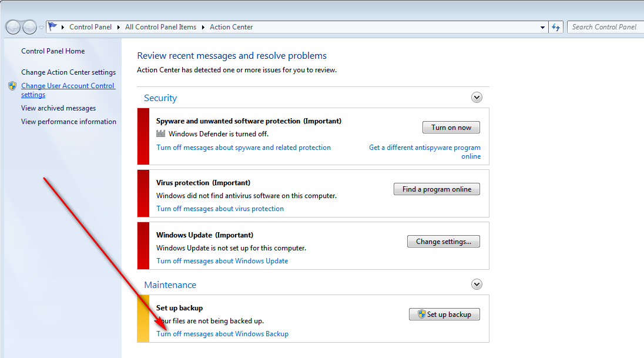
Task: Click the Set up backup button
Action: (x=444, y=314)
